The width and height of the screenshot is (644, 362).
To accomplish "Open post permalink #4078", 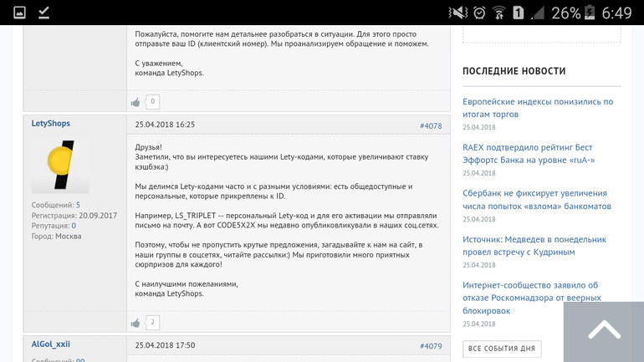I will pyautogui.click(x=431, y=125).
